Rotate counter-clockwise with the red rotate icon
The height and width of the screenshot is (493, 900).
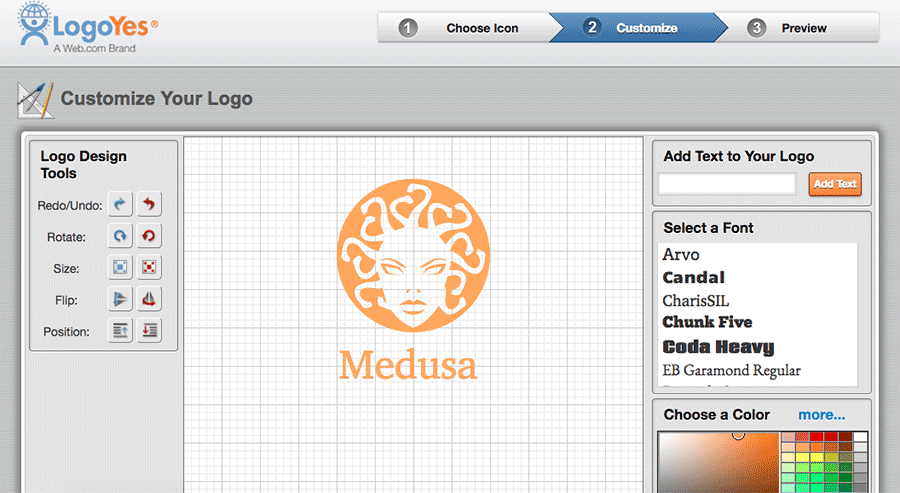point(149,237)
